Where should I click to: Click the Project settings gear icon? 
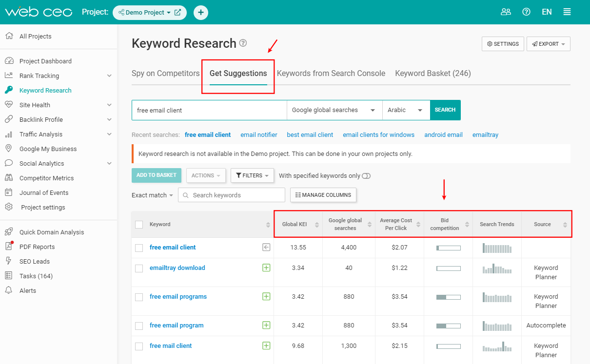tap(9, 207)
